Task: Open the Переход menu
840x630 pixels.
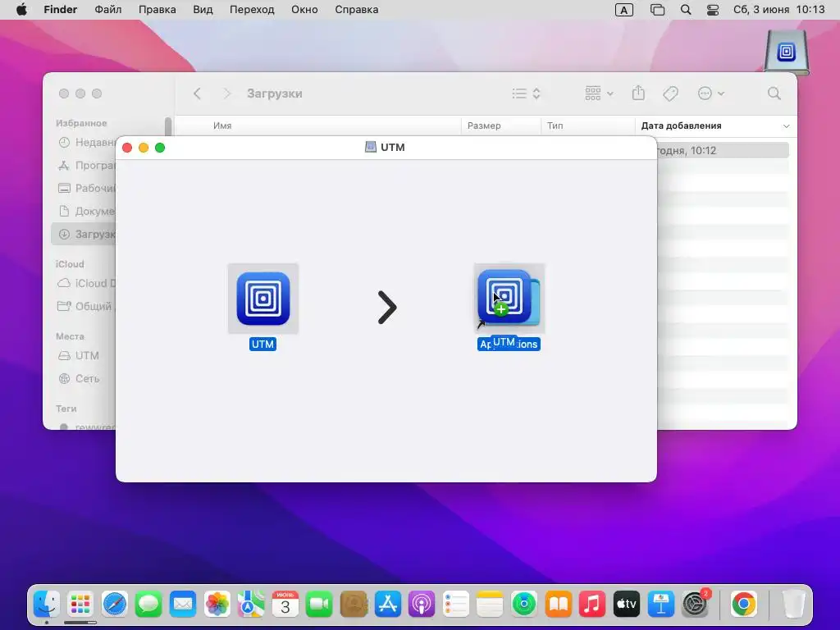Action: coord(252,10)
